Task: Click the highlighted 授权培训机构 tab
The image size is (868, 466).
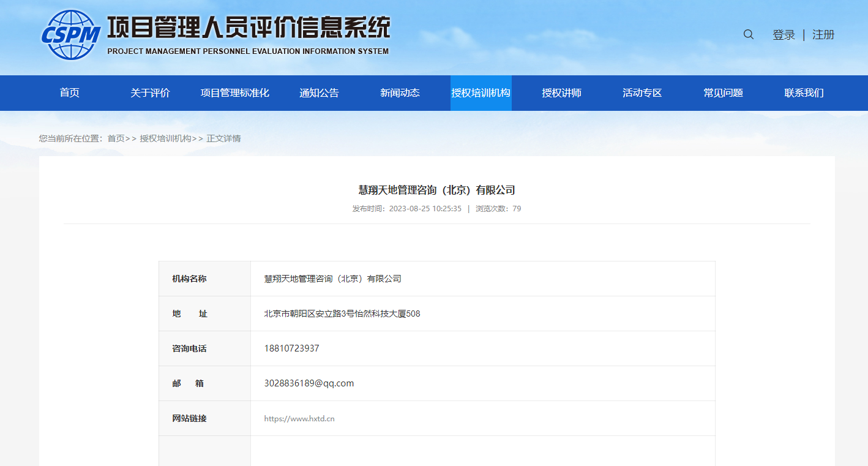Action: tap(481, 92)
